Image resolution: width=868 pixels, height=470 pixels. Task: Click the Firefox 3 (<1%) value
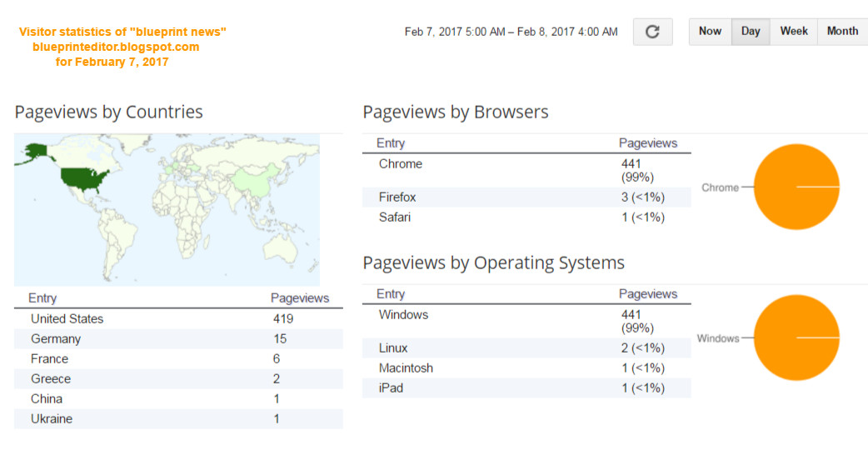pyautogui.click(x=643, y=197)
